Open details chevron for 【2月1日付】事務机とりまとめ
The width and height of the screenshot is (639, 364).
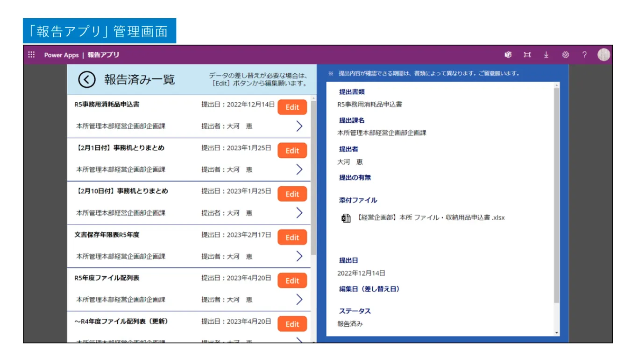pos(299,169)
